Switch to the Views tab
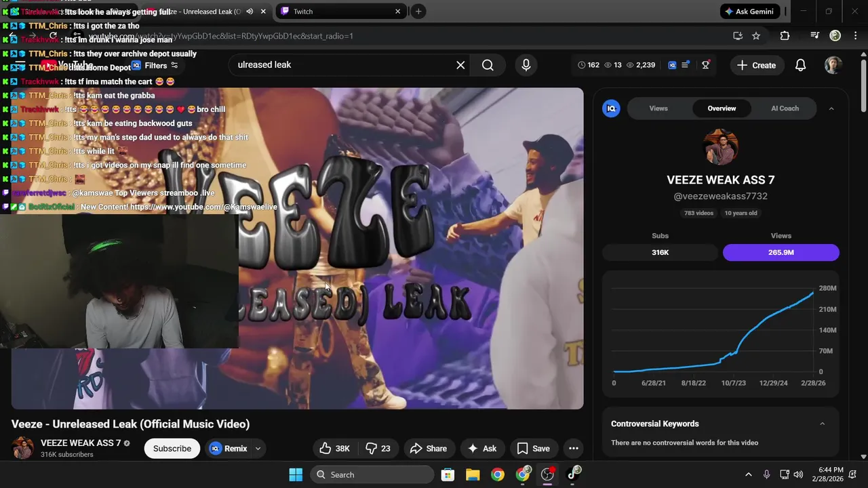 [x=658, y=108]
